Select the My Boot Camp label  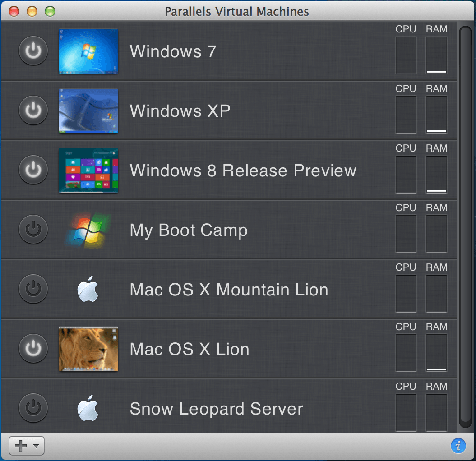coord(189,230)
